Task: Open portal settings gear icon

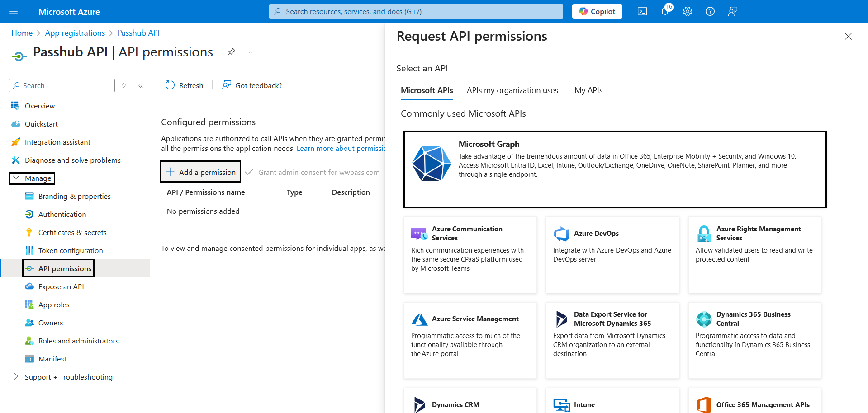Action: tap(688, 11)
